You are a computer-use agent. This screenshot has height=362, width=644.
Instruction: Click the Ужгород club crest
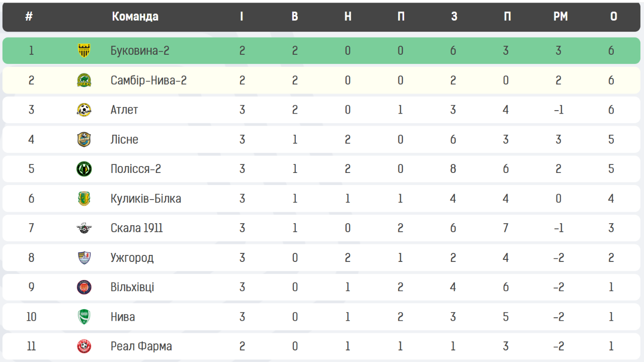[x=84, y=257]
